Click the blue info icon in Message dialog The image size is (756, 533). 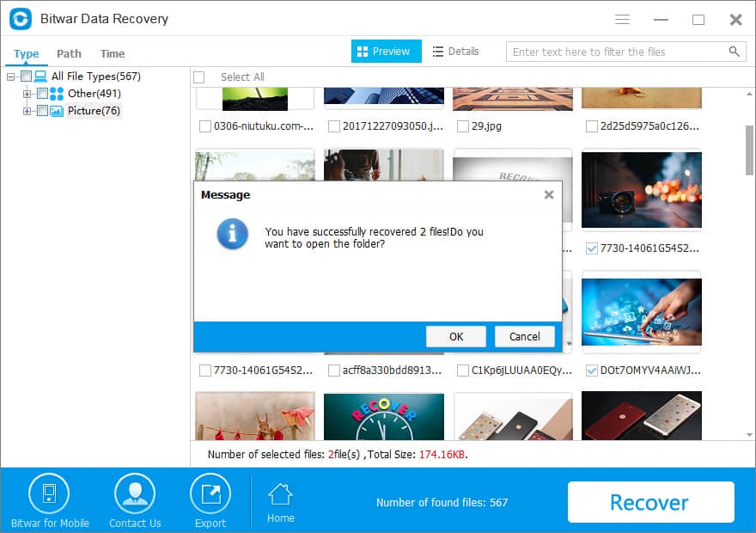click(x=233, y=234)
